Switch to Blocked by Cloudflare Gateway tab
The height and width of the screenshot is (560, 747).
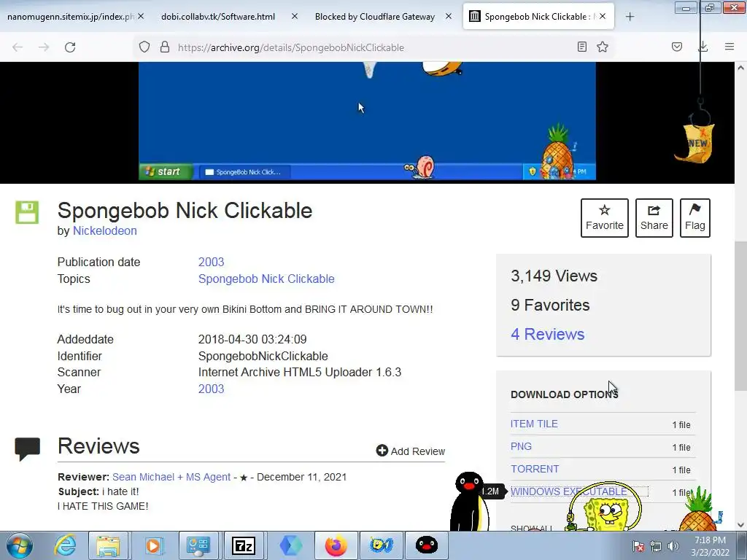375,17
